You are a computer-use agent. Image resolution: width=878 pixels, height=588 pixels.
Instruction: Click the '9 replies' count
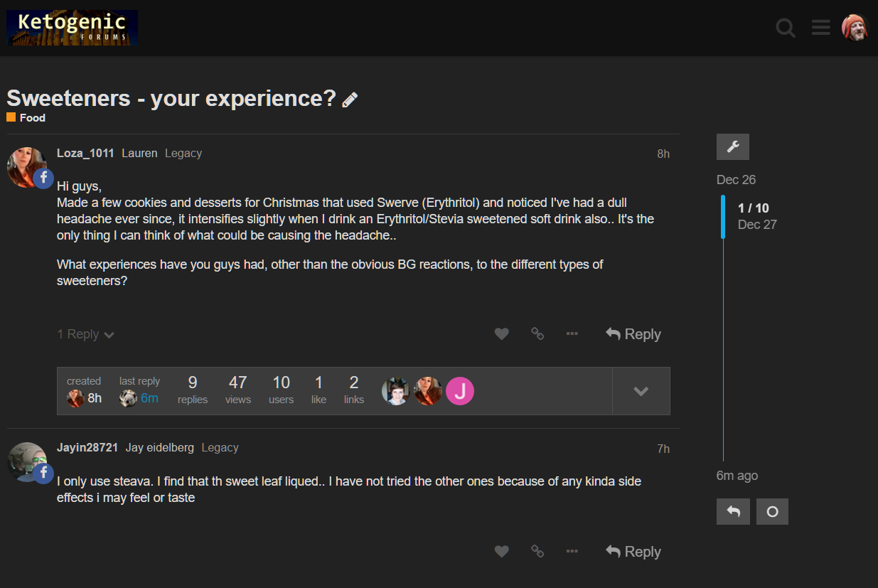193,390
